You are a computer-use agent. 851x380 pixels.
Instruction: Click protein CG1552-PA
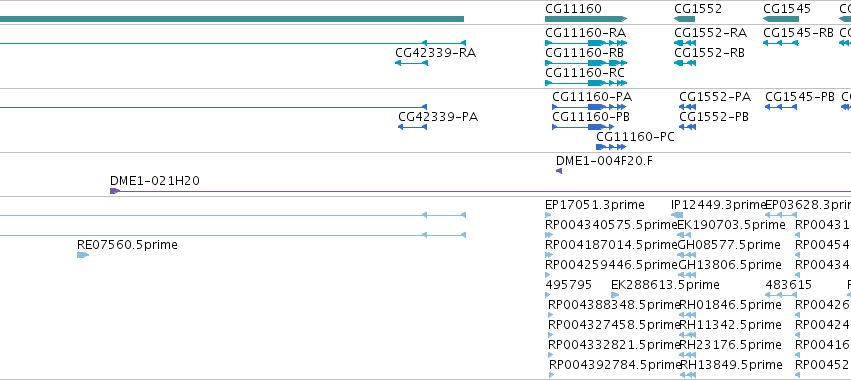[x=715, y=97]
